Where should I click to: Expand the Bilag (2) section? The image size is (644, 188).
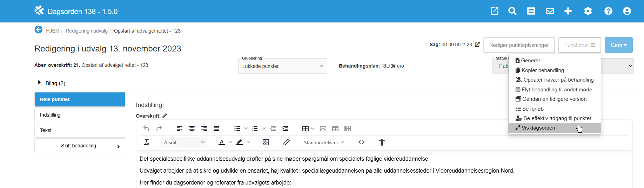(x=40, y=83)
